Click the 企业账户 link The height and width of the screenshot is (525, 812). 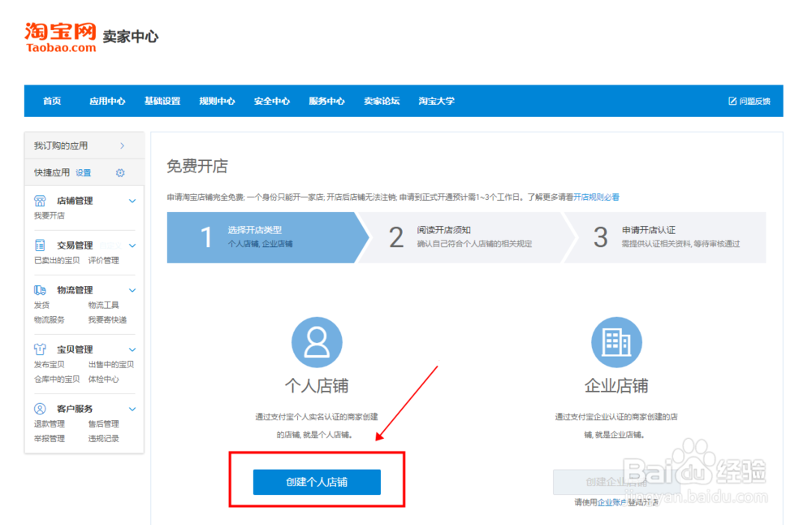coord(611,502)
